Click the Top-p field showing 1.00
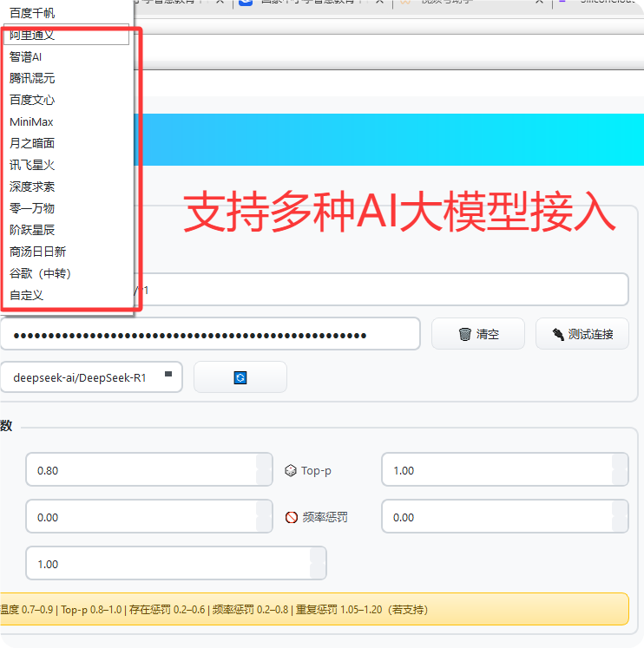The width and height of the screenshot is (644, 648). coord(505,470)
